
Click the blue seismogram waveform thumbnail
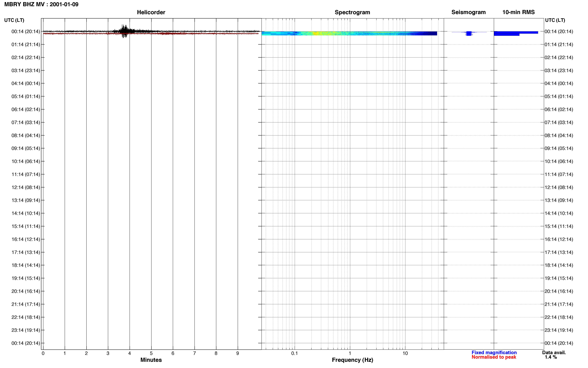pos(469,33)
